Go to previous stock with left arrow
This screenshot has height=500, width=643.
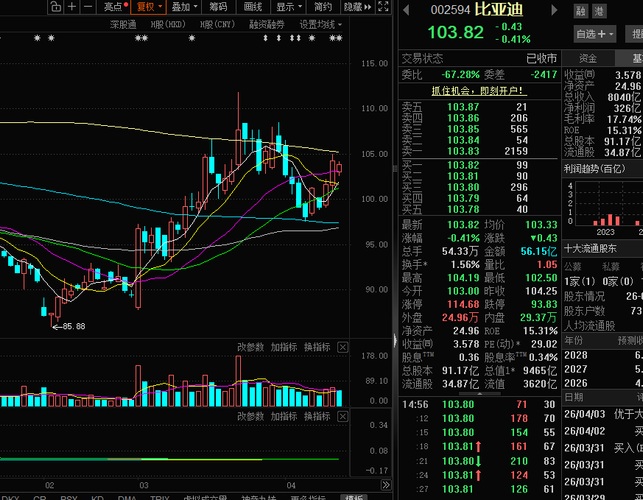[x=406, y=10]
